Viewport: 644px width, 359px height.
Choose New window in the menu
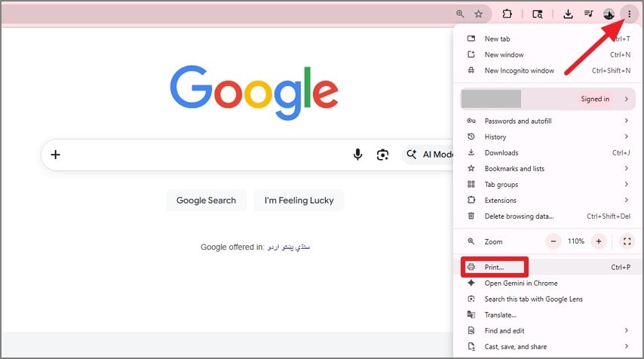click(548, 54)
